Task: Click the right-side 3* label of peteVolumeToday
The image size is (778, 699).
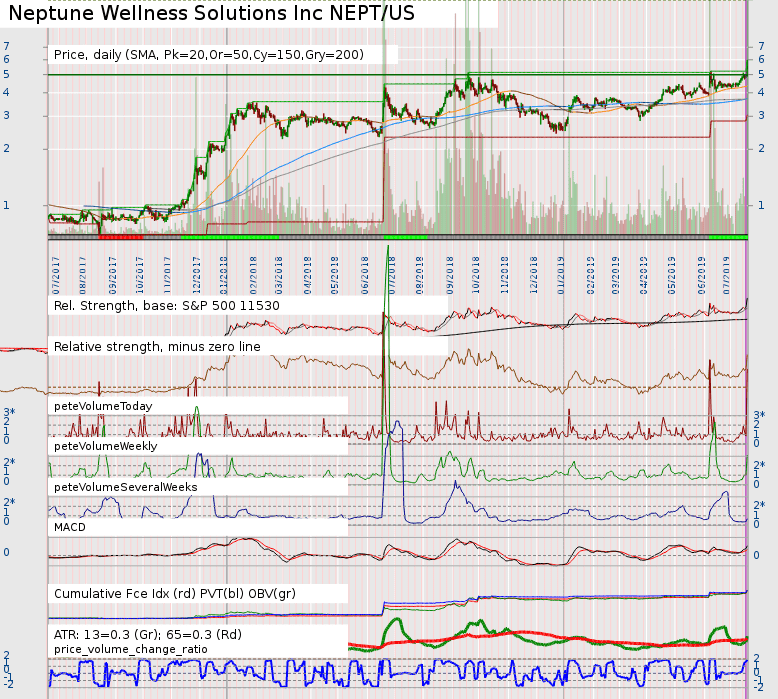Action: point(759,415)
